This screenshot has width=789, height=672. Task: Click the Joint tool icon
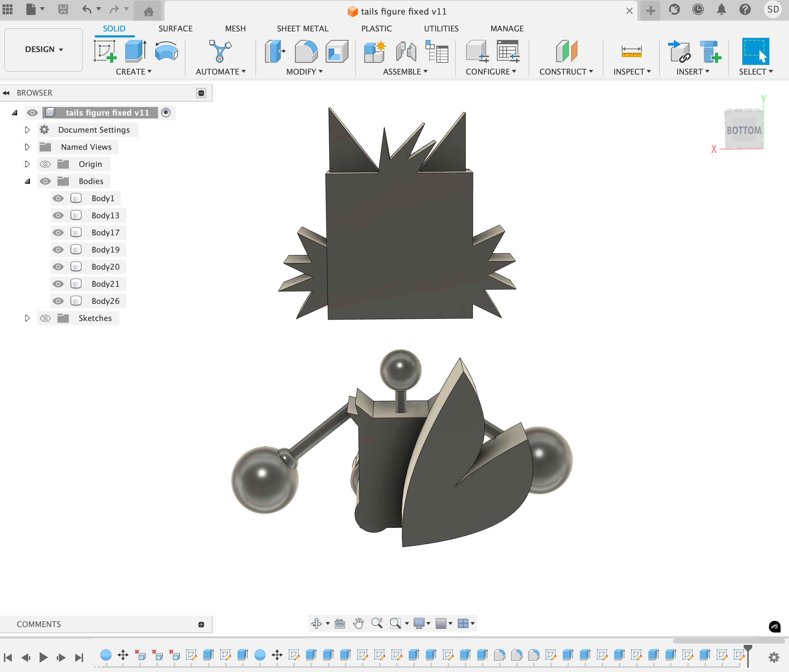tap(406, 51)
